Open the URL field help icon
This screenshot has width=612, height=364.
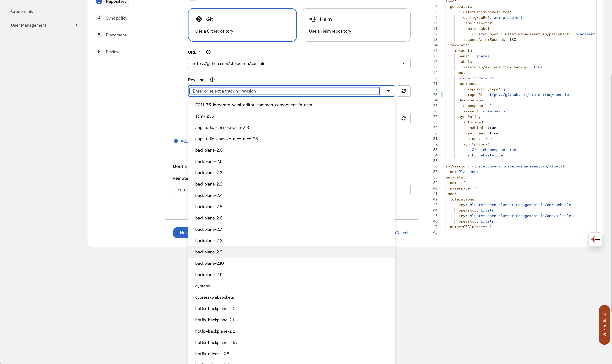[208, 52]
